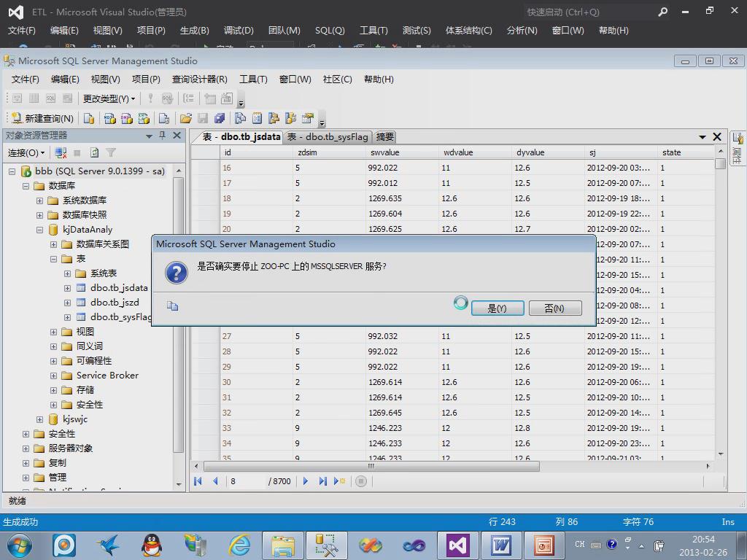Go to the first record in the grid
Viewport: 747px width, 560px height.
point(198,481)
